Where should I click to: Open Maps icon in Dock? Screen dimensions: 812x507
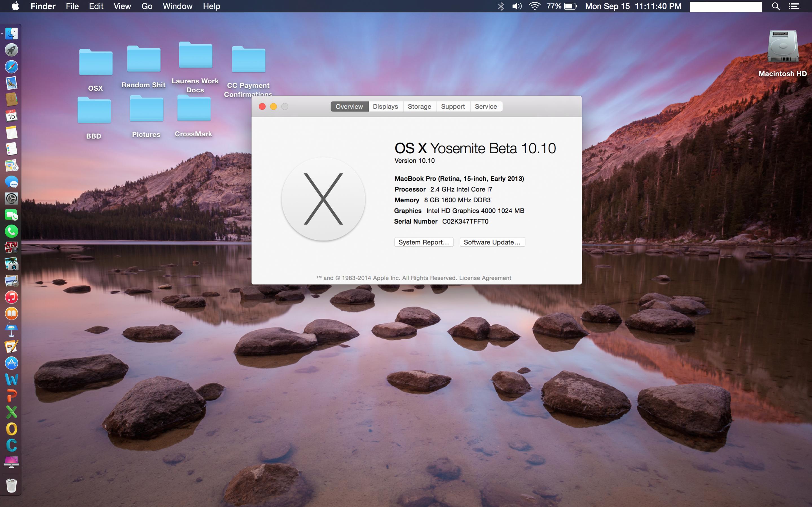[11, 166]
